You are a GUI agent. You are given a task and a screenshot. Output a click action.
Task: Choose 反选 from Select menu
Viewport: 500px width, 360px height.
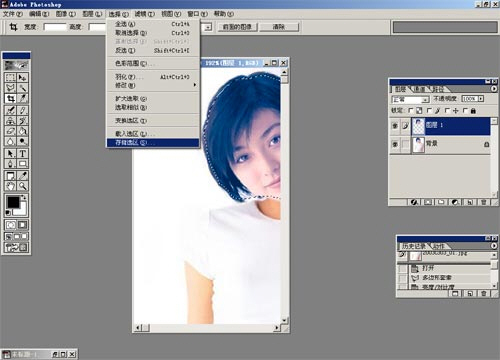[153, 51]
